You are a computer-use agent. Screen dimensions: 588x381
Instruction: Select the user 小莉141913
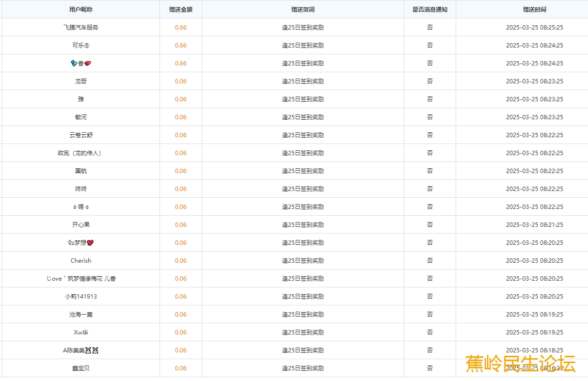(x=80, y=297)
